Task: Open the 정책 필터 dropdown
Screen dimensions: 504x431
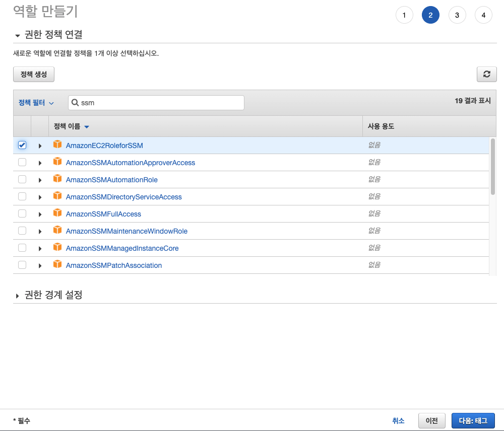Action: (x=36, y=103)
